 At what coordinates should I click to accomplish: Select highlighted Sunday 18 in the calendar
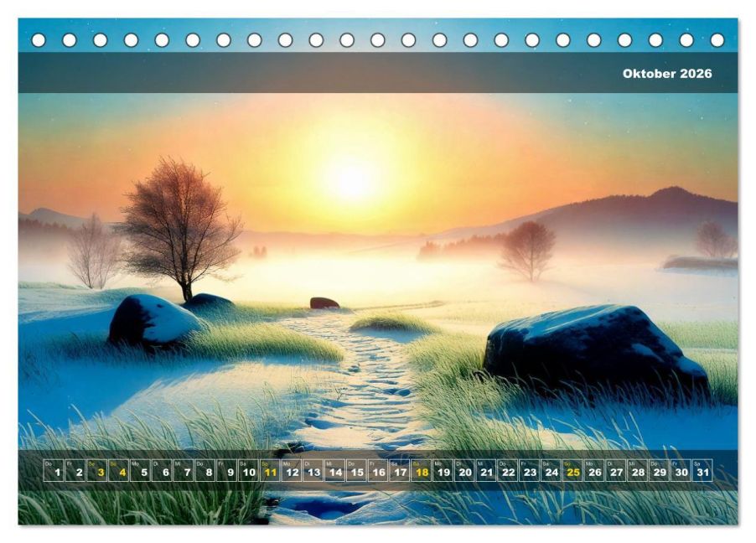point(422,470)
